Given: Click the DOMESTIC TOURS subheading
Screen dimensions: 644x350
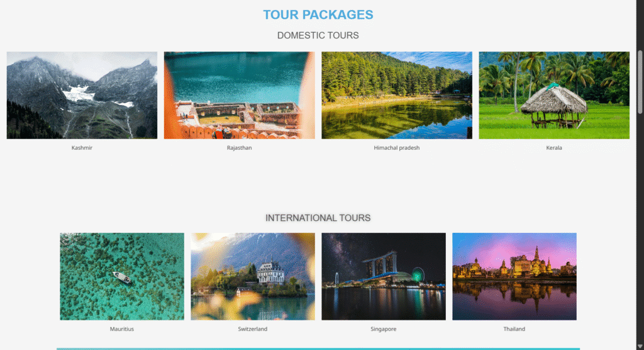Looking at the screenshot, I should click(x=318, y=35).
